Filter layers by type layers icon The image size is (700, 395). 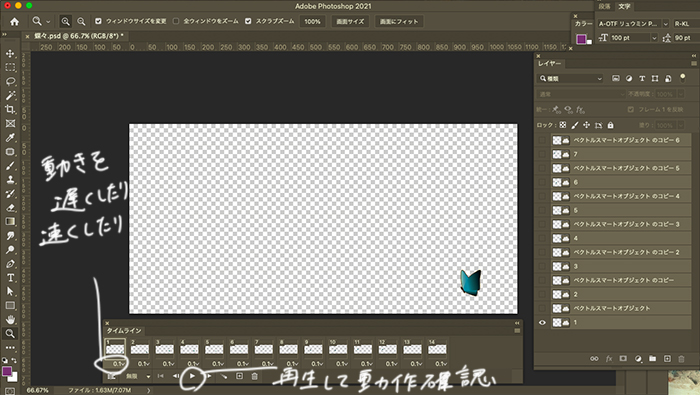(x=642, y=79)
